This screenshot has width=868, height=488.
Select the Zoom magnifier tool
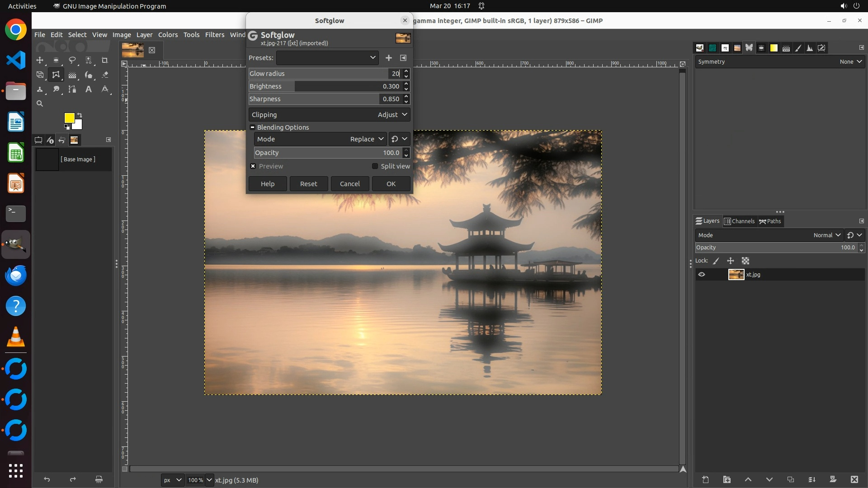[x=40, y=103]
